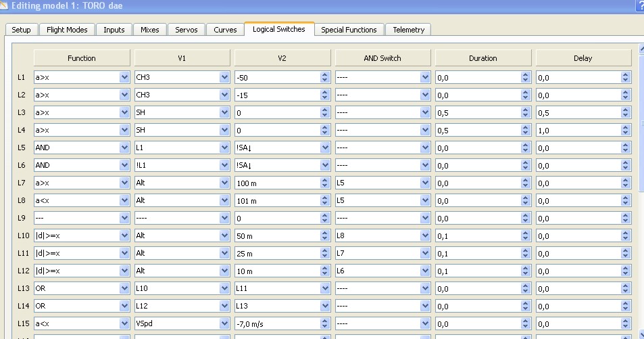This screenshot has height=339, width=644.
Task: Go to the Mixes tab
Action: [150, 30]
